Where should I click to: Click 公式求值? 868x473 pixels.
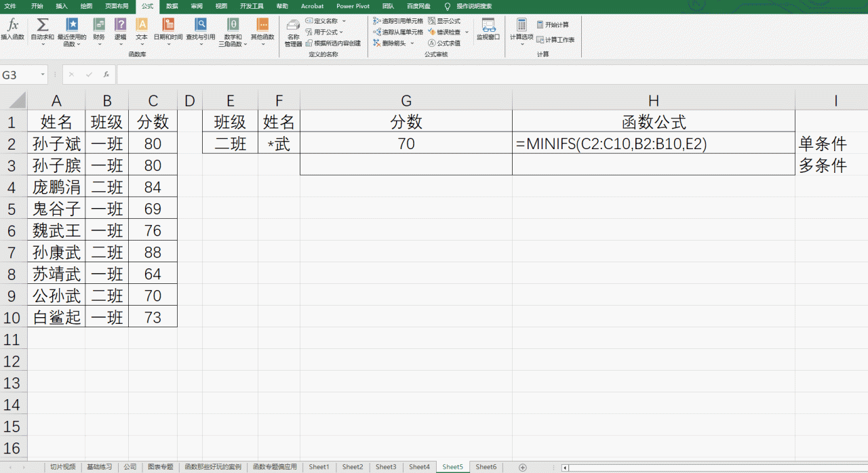click(x=444, y=43)
